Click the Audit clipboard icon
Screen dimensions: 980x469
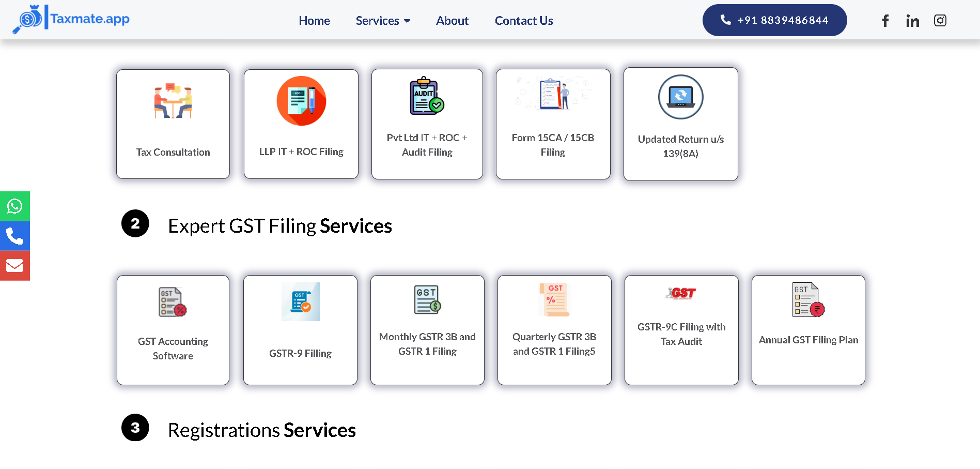[427, 96]
